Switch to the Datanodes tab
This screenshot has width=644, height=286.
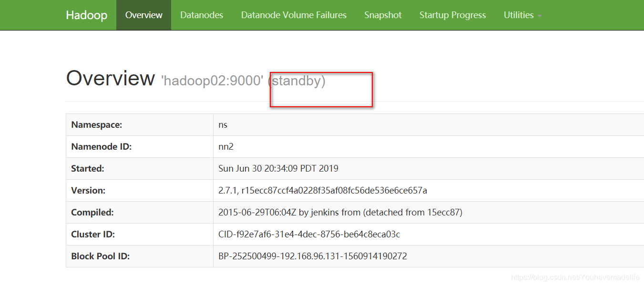202,15
